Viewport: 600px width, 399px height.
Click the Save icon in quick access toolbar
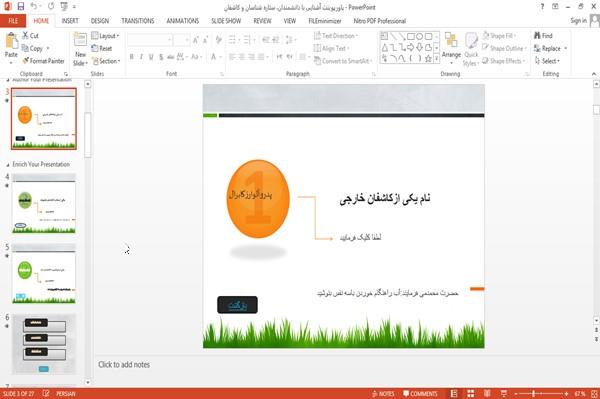21,6
